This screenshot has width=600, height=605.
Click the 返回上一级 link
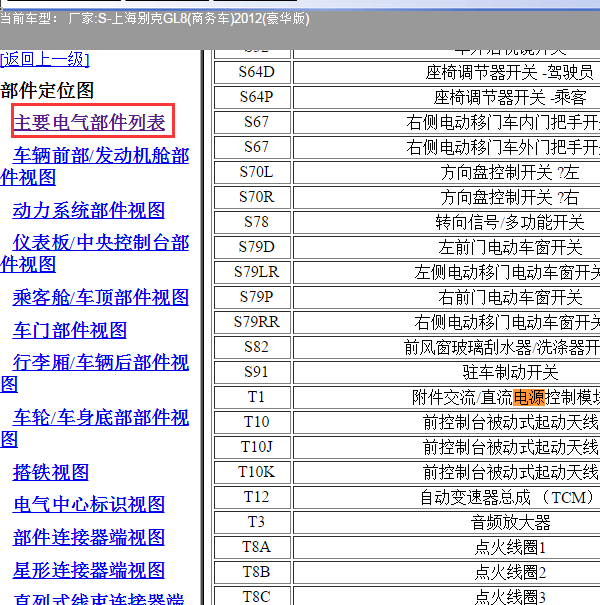45,60
